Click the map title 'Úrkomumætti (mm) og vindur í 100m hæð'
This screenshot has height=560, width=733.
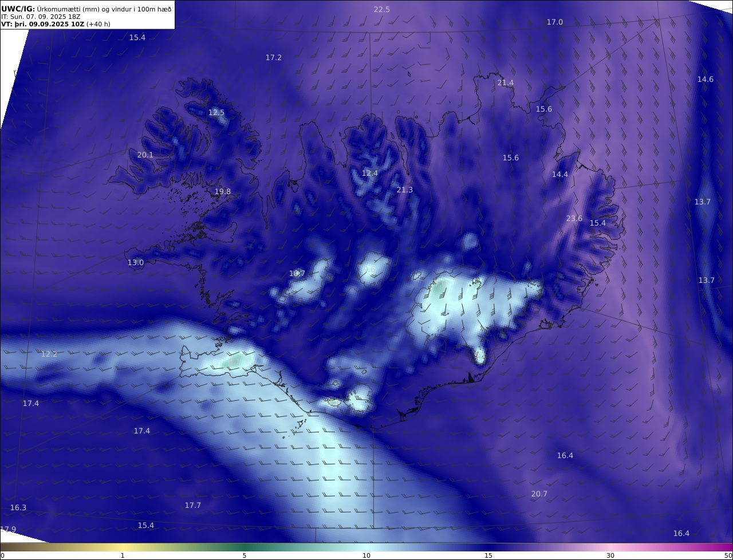(x=104, y=9)
